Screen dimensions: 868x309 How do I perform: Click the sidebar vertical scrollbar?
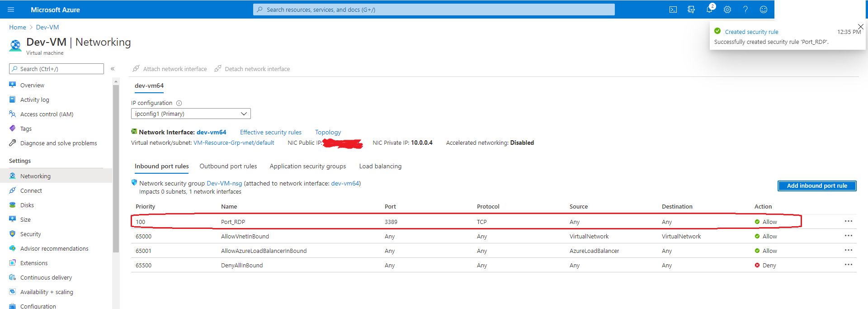[116, 168]
